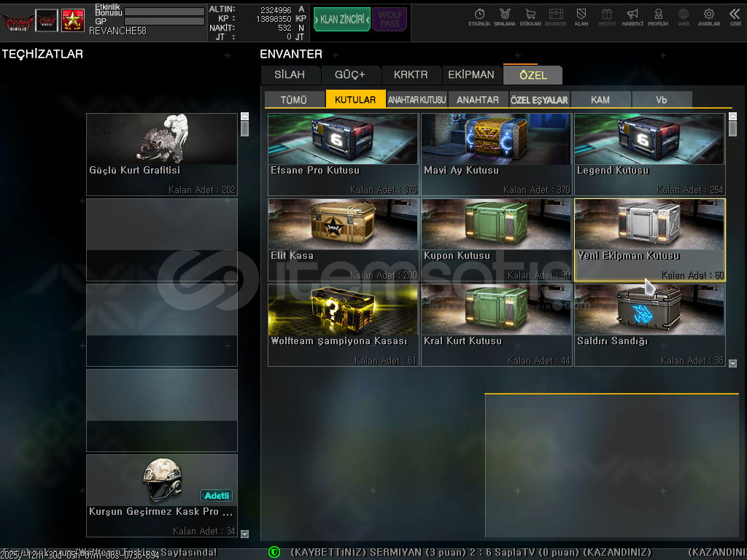
Task: Open the SIRALAMA ranking icon
Action: (505, 17)
